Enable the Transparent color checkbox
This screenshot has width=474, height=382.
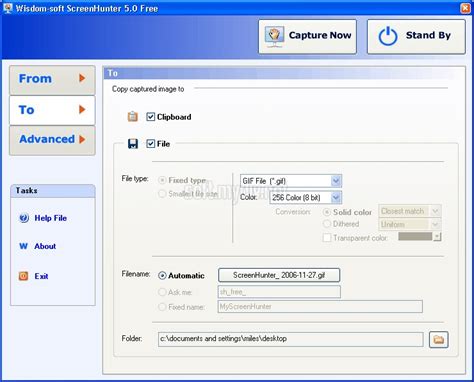pos(327,238)
